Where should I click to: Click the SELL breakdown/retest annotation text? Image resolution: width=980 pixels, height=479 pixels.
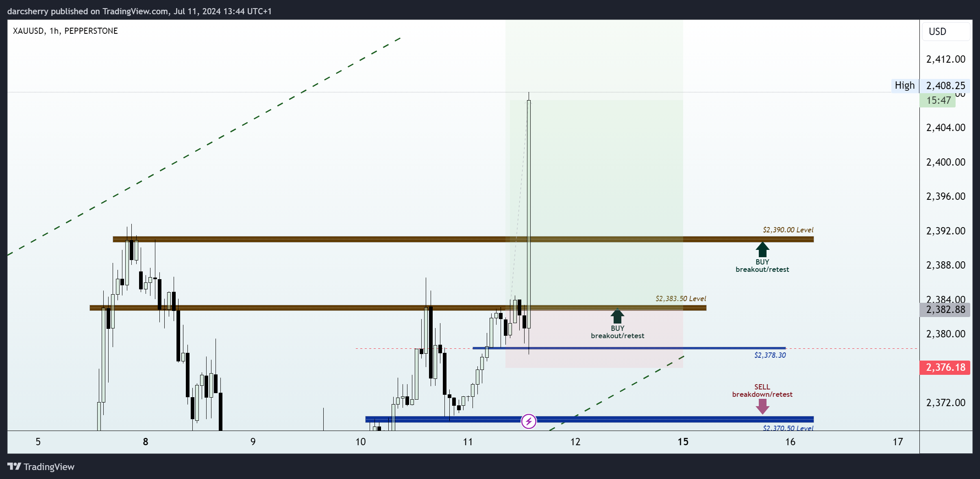tap(762, 391)
